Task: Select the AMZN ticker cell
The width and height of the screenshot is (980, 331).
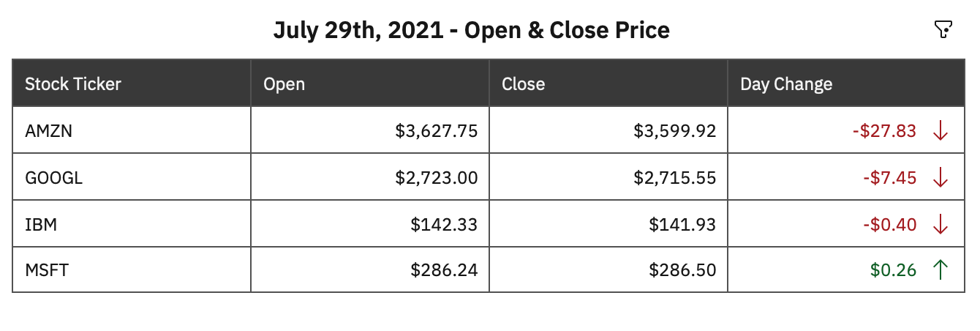Action: tap(48, 130)
